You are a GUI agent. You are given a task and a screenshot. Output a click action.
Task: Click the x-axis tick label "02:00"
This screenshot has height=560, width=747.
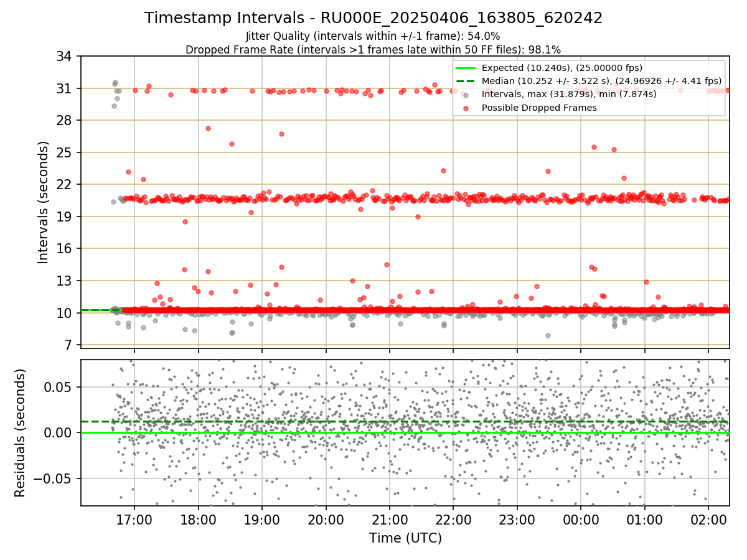point(708,519)
